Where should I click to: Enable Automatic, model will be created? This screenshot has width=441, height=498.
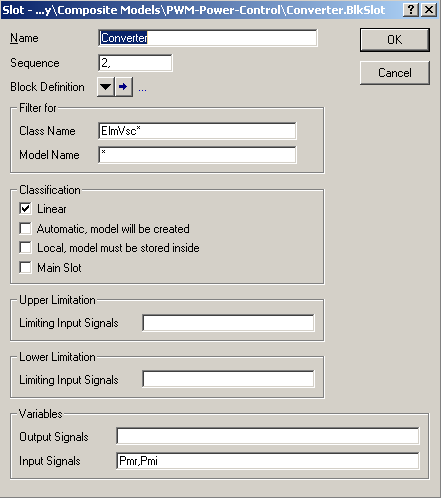[x=25, y=228]
